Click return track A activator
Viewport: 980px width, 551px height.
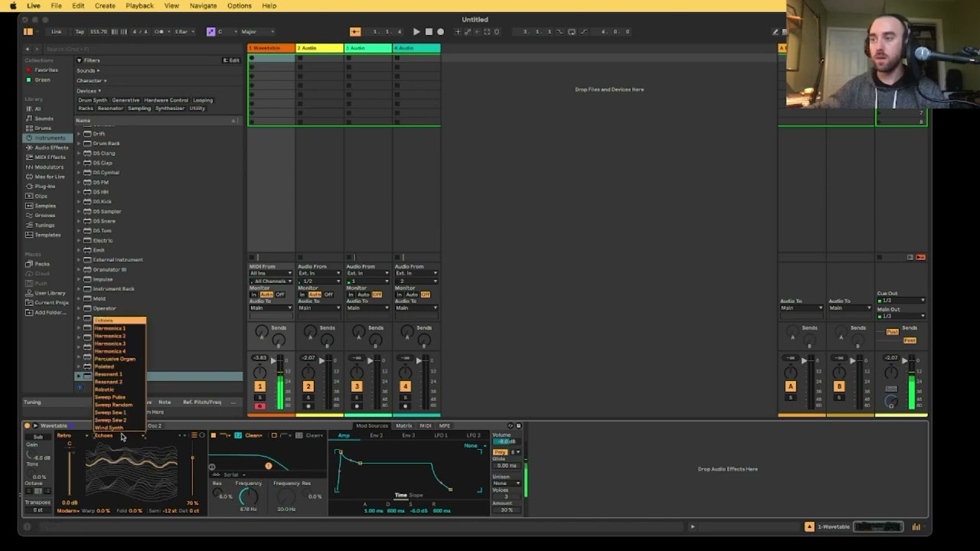coord(791,386)
